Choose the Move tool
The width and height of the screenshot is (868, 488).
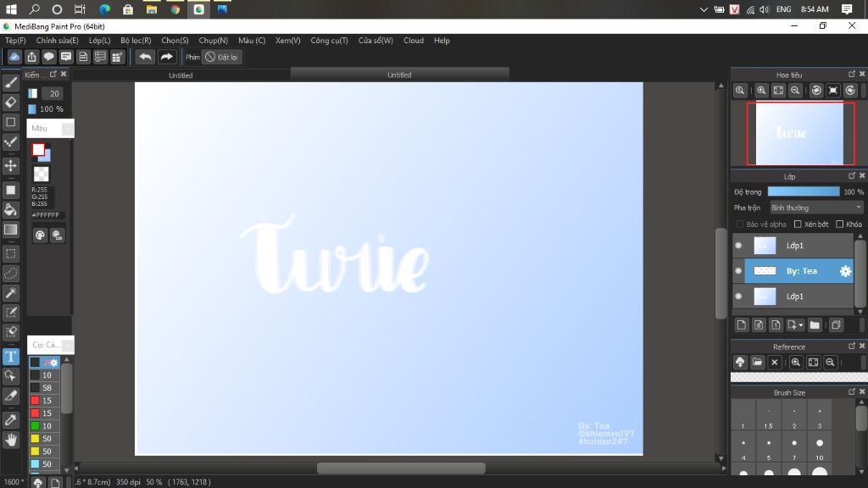[10, 165]
